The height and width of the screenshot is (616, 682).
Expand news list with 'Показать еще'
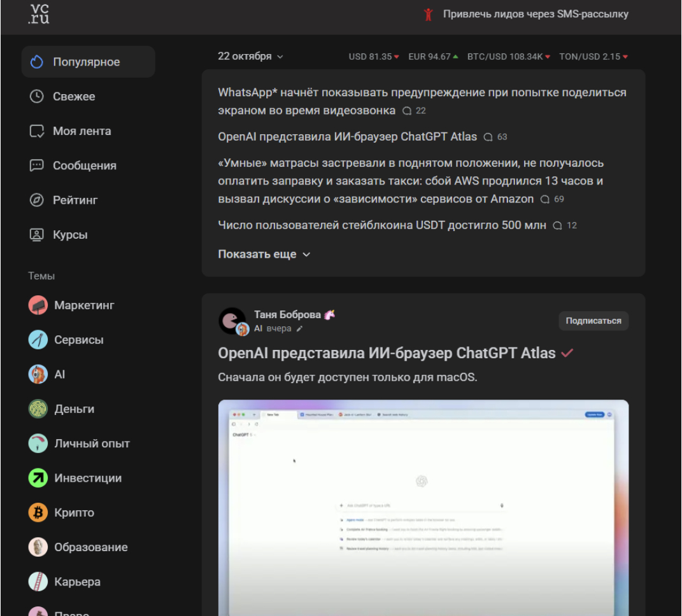pos(264,255)
